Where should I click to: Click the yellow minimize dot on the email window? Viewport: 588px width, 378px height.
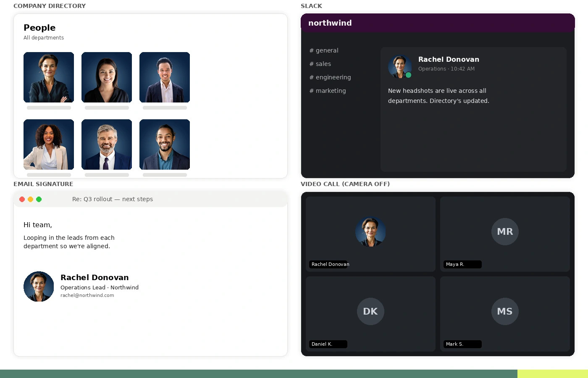coord(31,199)
